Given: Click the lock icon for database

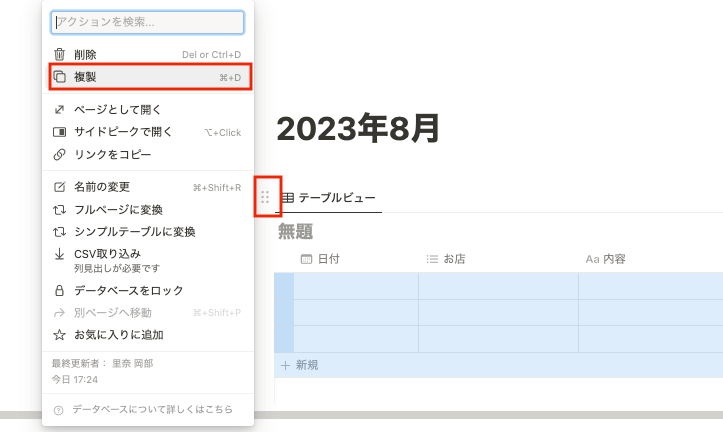Looking at the screenshot, I should [x=59, y=291].
